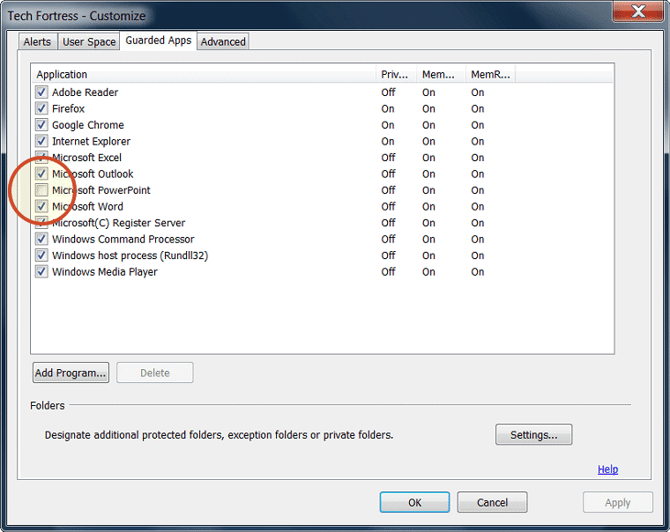Uncheck the Adobe Reader checkbox
Viewport: 670px width, 532px height.
[x=41, y=92]
